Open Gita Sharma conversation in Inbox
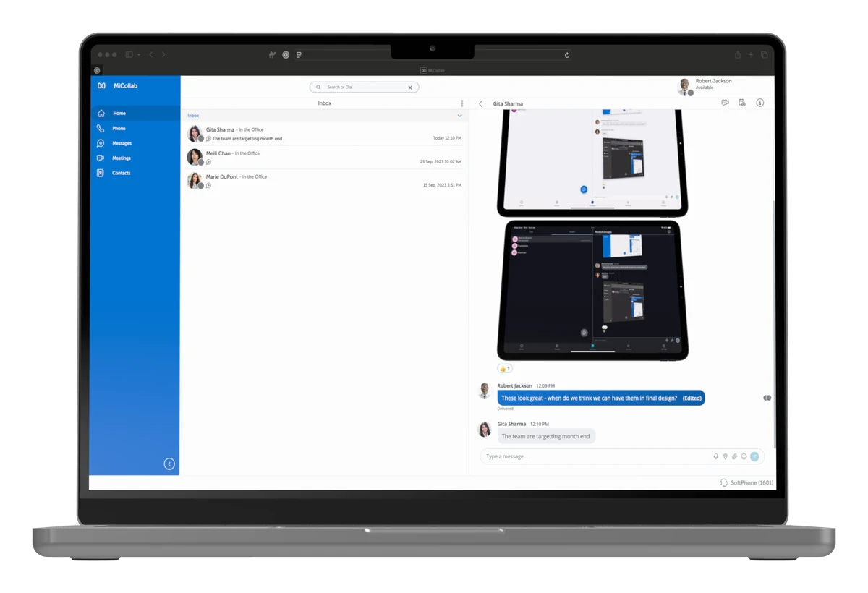 324,134
